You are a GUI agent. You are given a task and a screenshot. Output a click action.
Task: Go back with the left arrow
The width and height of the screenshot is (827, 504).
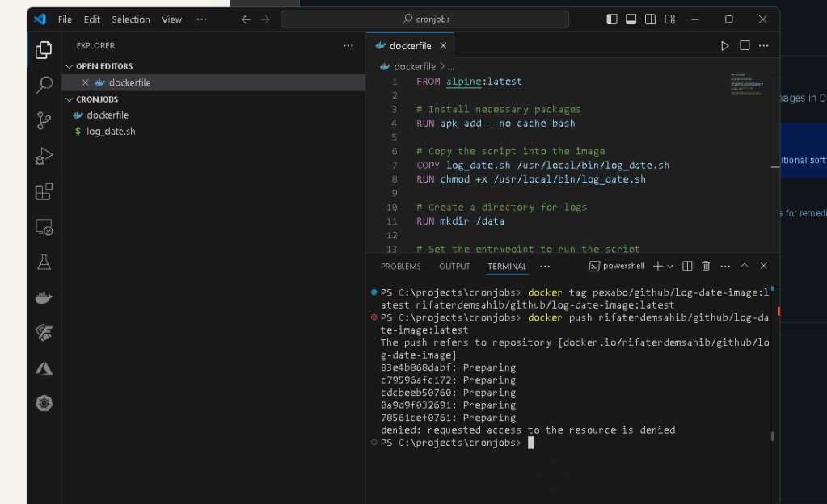tap(245, 19)
